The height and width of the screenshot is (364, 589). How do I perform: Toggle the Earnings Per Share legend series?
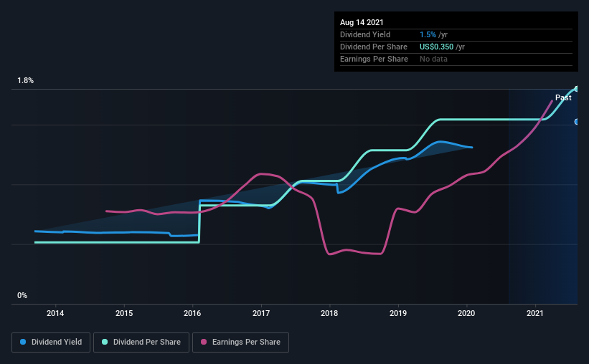(240, 343)
